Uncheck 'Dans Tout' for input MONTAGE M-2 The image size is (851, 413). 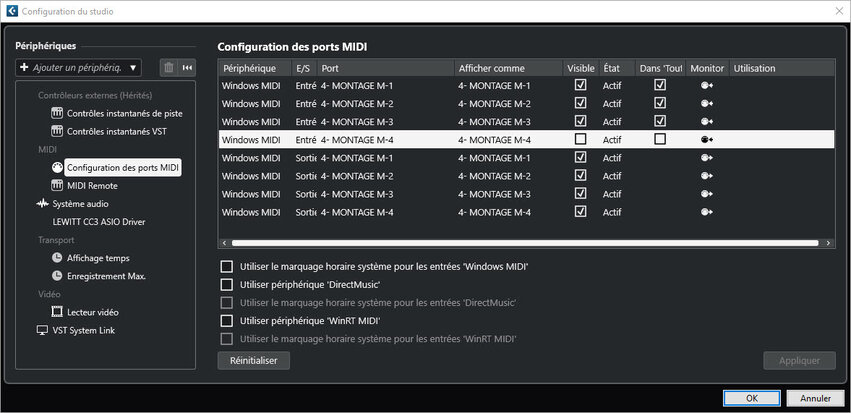[659, 104]
